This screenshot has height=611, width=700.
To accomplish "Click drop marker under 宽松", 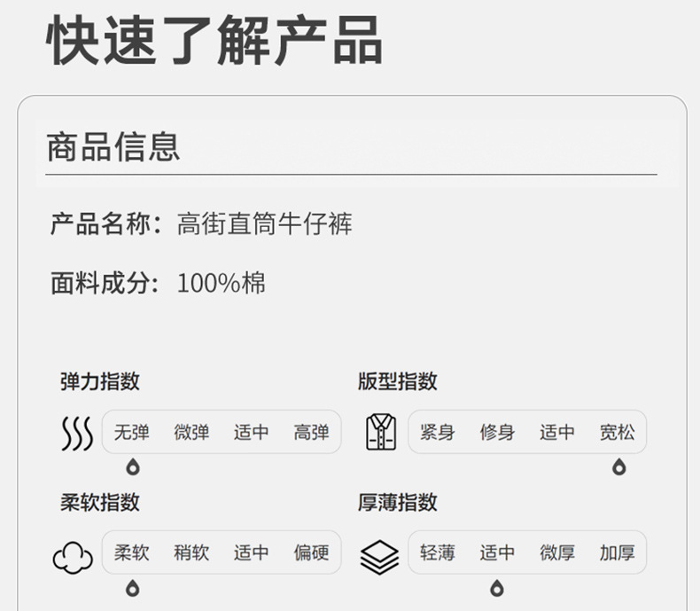I will click(618, 467).
